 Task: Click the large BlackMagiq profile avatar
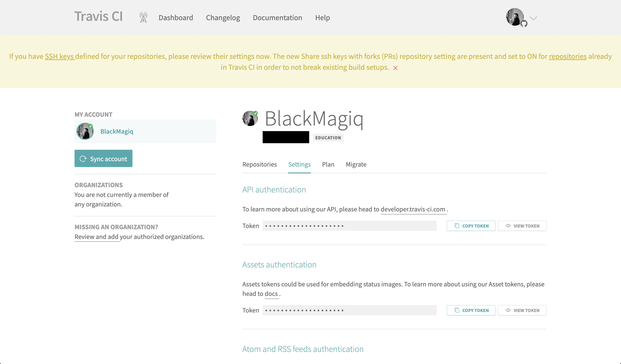click(250, 118)
